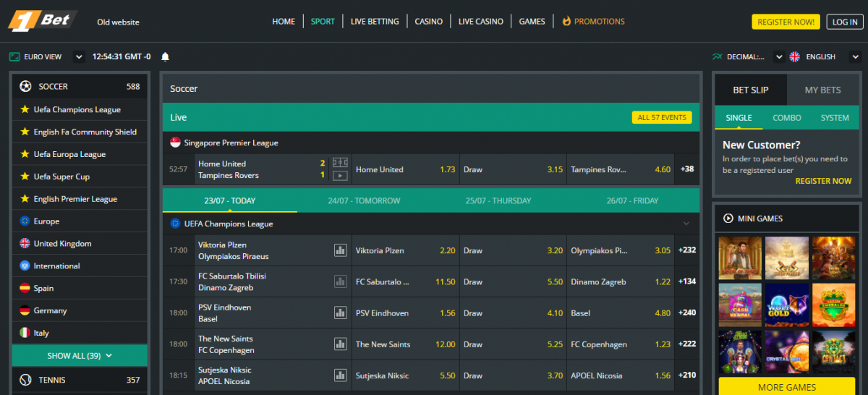Click the UK flag language icon
The width and height of the screenshot is (868, 395).
(794, 56)
